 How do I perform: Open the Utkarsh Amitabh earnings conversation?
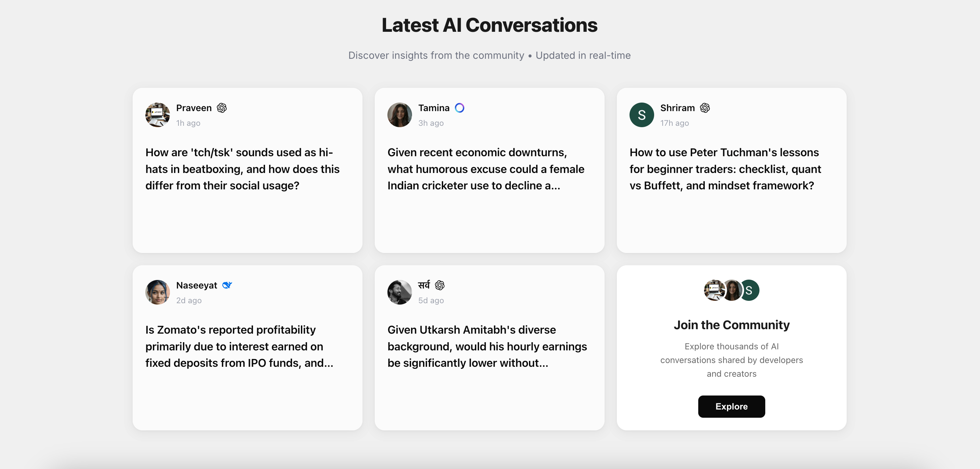point(487,346)
